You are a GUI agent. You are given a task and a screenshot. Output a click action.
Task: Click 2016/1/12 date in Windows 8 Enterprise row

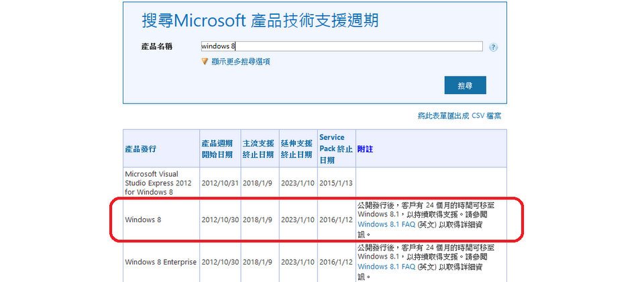(x=336, y=262)
